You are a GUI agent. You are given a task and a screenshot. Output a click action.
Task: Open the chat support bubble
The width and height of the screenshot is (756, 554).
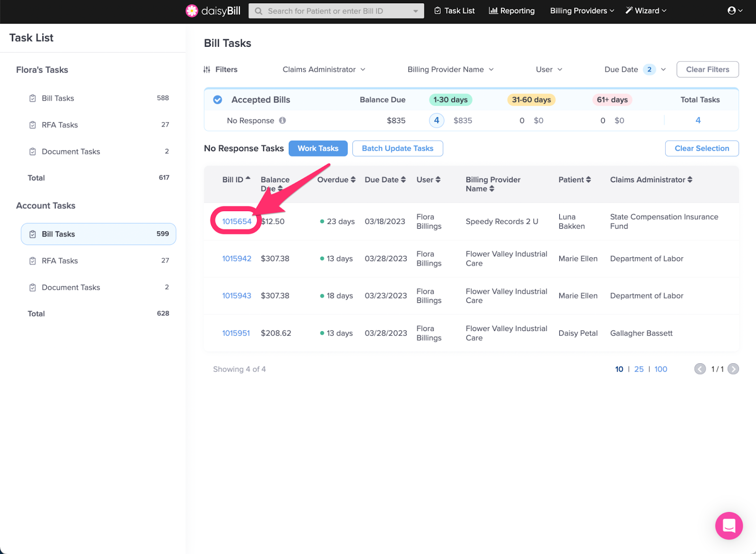(729, 526)
